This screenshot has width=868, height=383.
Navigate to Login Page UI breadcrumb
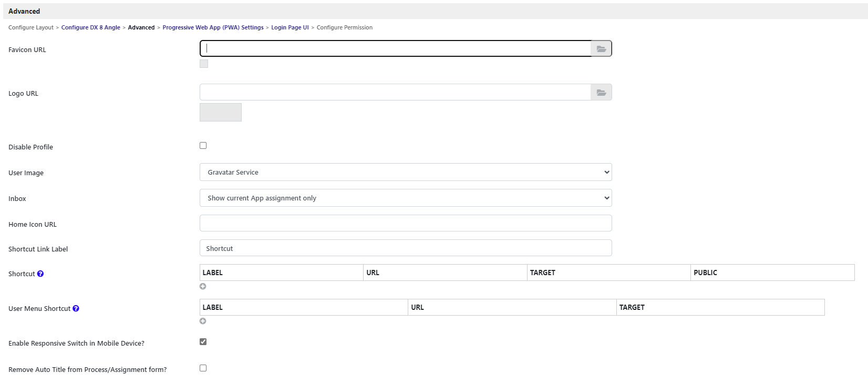point(290,28)
